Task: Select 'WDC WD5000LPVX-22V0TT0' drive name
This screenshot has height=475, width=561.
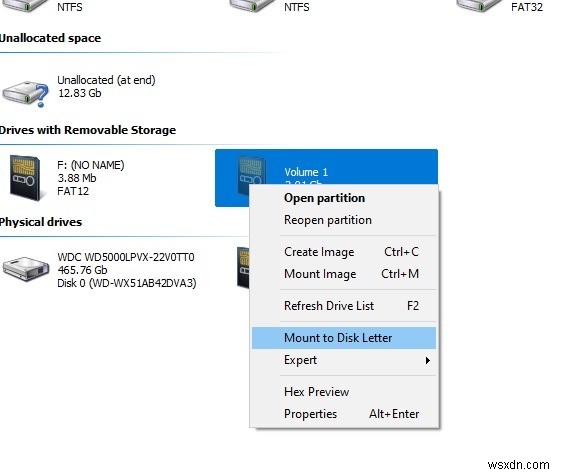Action: tap(126, 257)
